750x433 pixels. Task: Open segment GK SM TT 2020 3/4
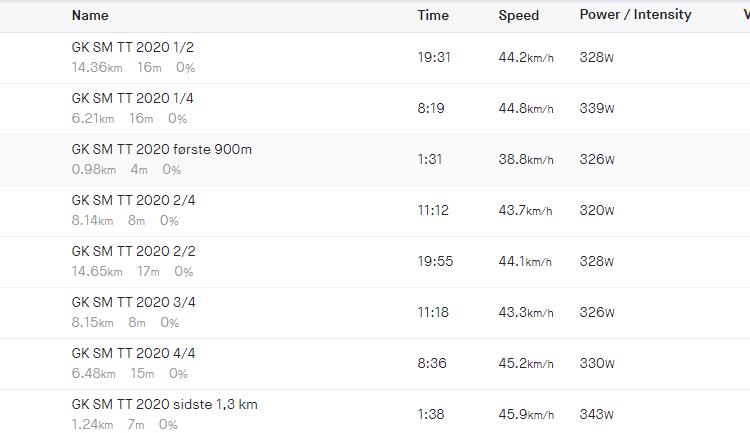tap(133, 302)
